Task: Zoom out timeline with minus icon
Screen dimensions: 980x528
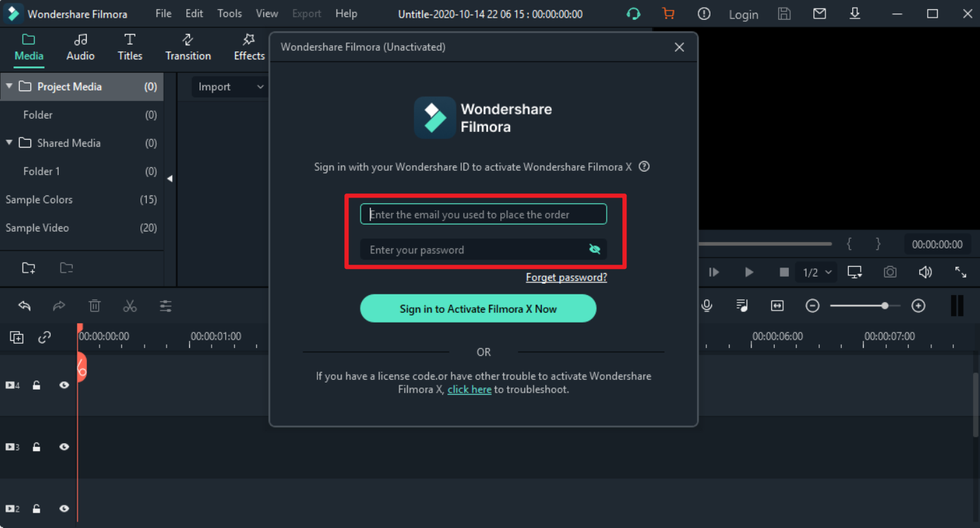Action: 813,306
